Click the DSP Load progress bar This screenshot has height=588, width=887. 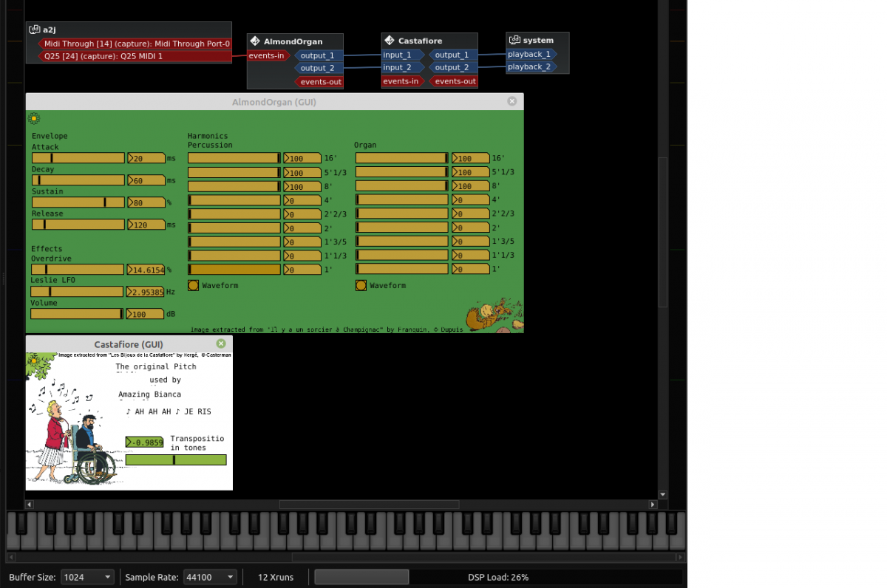(498, 577)
